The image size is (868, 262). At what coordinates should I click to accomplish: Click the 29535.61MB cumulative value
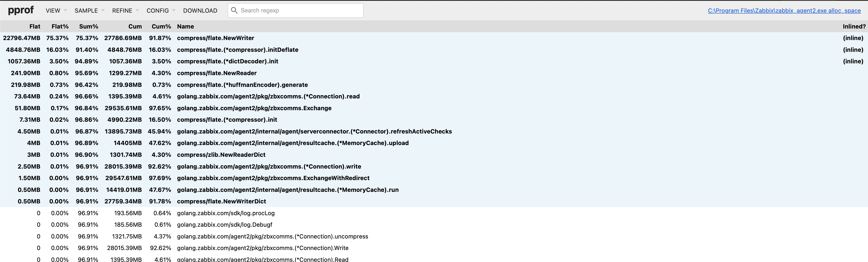click(123, 108)
